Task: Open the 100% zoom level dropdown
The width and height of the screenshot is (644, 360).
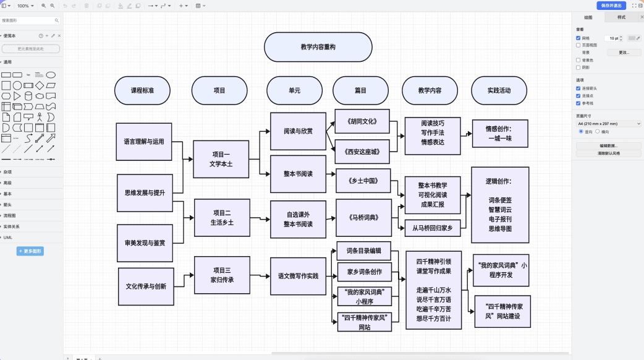Action: point(25,6)
